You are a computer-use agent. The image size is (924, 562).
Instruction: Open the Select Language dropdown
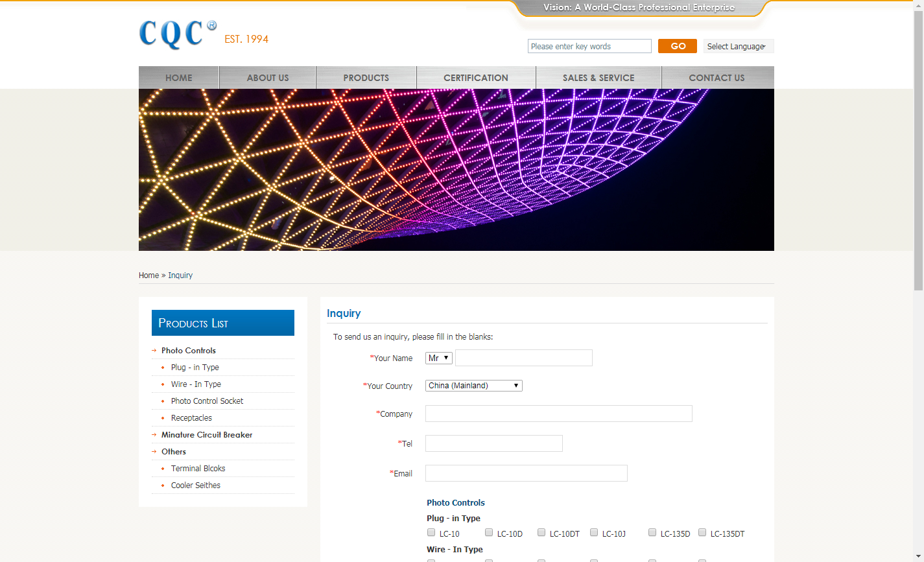pyautogui.click(x=738, y=46)
